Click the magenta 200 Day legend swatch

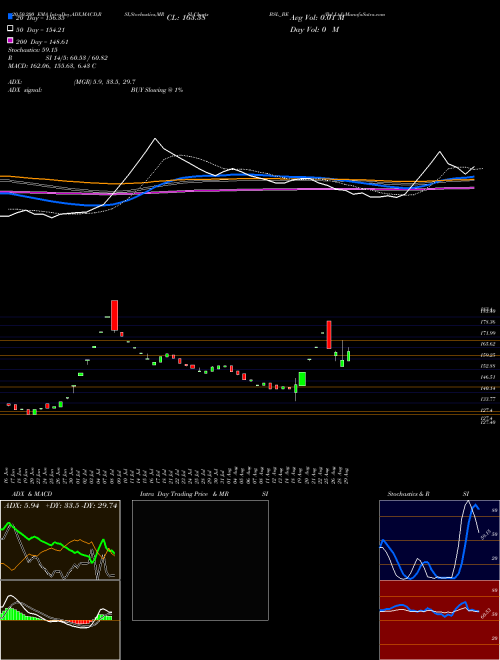tap(10, 41)
